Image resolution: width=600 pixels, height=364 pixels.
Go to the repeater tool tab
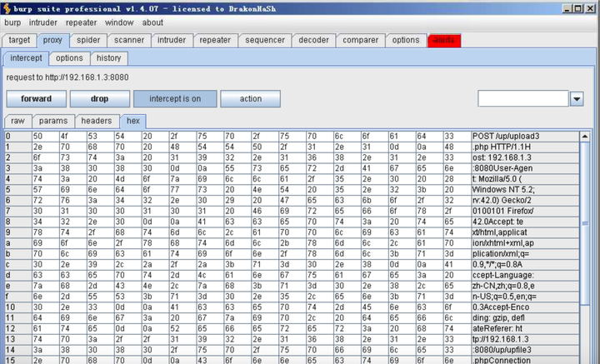coord(215,40)
